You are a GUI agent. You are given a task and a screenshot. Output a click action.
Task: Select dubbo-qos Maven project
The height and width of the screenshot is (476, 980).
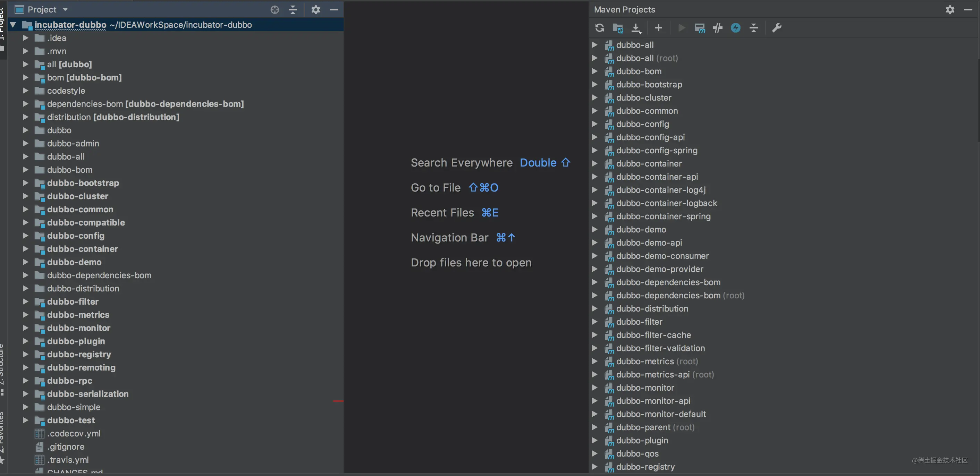coord(637,453)
